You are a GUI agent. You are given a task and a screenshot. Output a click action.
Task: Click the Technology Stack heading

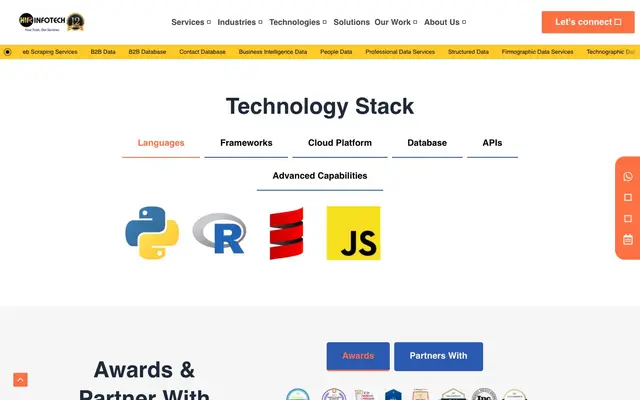click(x=320, y=107)
